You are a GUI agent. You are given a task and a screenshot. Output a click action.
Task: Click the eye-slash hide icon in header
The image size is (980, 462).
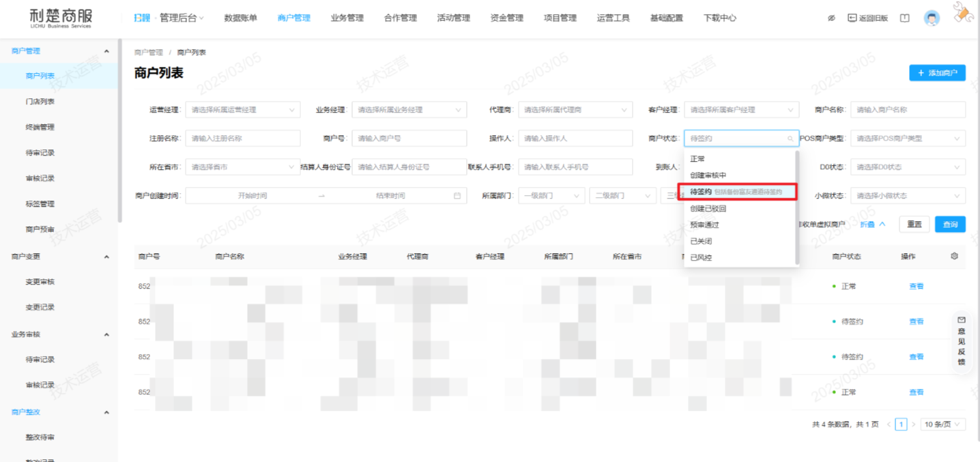click(x=831, y=18)
